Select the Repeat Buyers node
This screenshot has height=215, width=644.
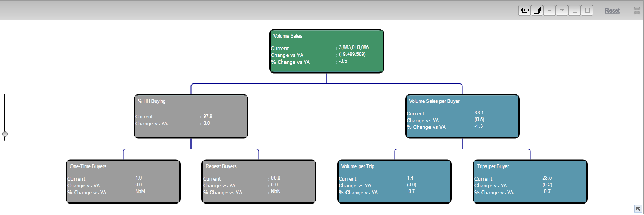(259, 181)
